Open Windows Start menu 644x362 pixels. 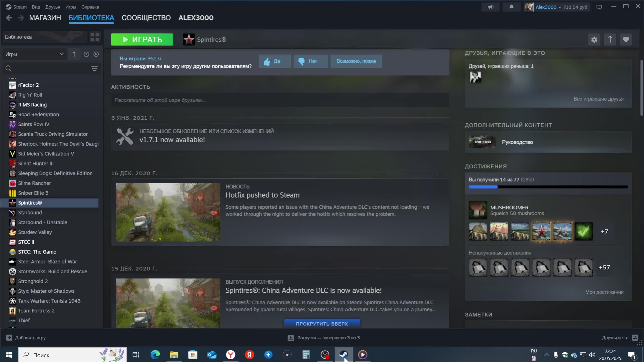[9, 355]
